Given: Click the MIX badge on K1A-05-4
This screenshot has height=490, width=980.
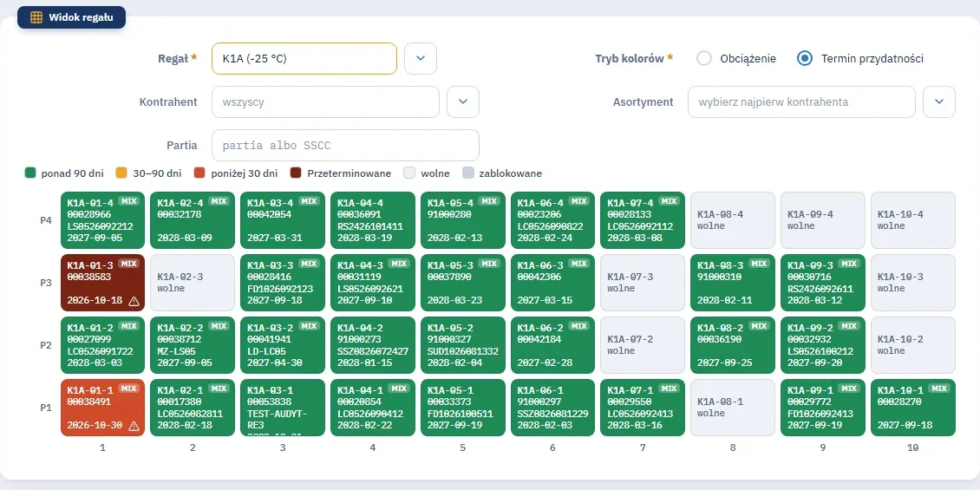Looking at the screenshot, I should 489,201.
